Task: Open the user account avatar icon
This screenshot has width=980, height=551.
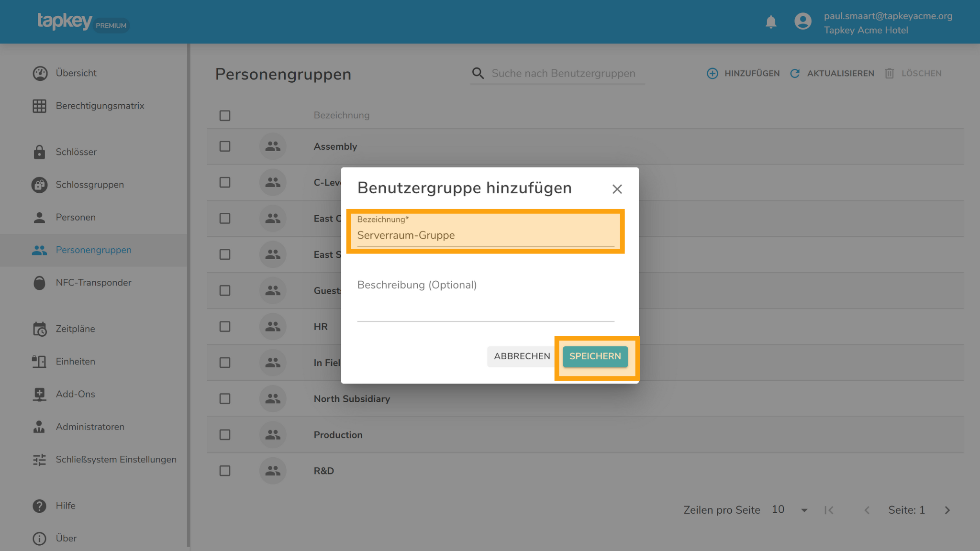Action: click(x=803, y=21)
